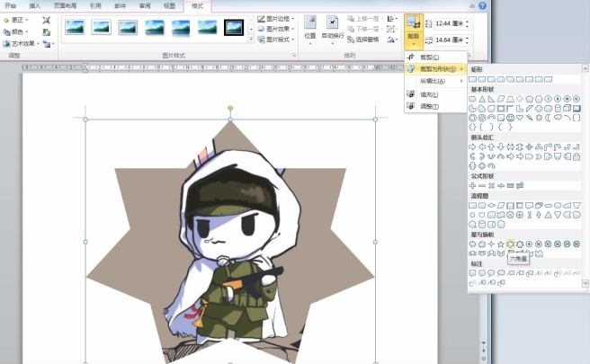
Task: Click the 裁剪 crop picture icon button
Action: (x=414, y=22)
